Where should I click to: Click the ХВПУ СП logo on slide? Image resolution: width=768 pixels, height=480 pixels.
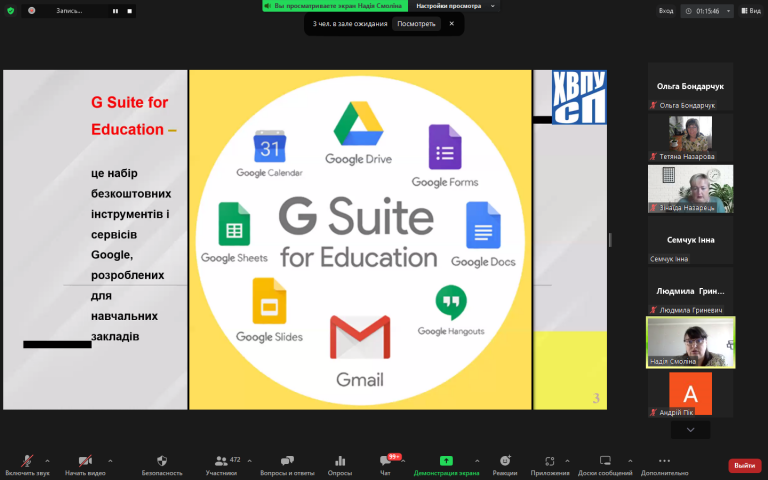[x=579, y=97]
